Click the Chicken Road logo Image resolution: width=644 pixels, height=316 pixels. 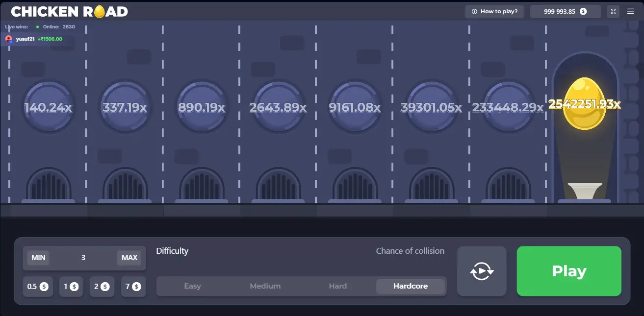(69, 11)
